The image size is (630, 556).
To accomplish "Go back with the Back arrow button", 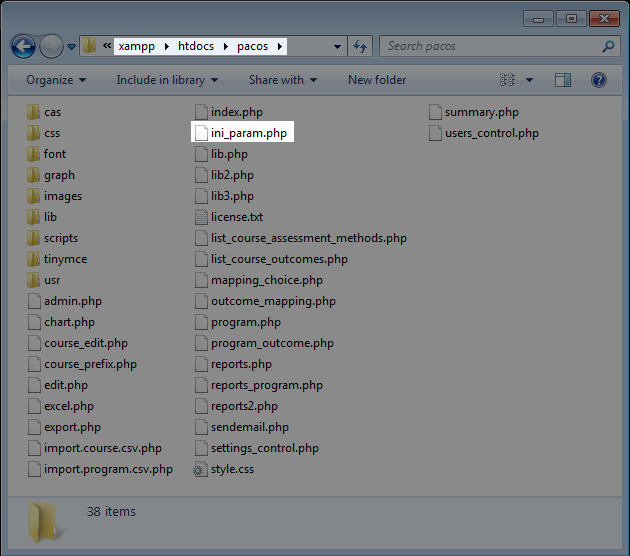I will click(23, 46).
